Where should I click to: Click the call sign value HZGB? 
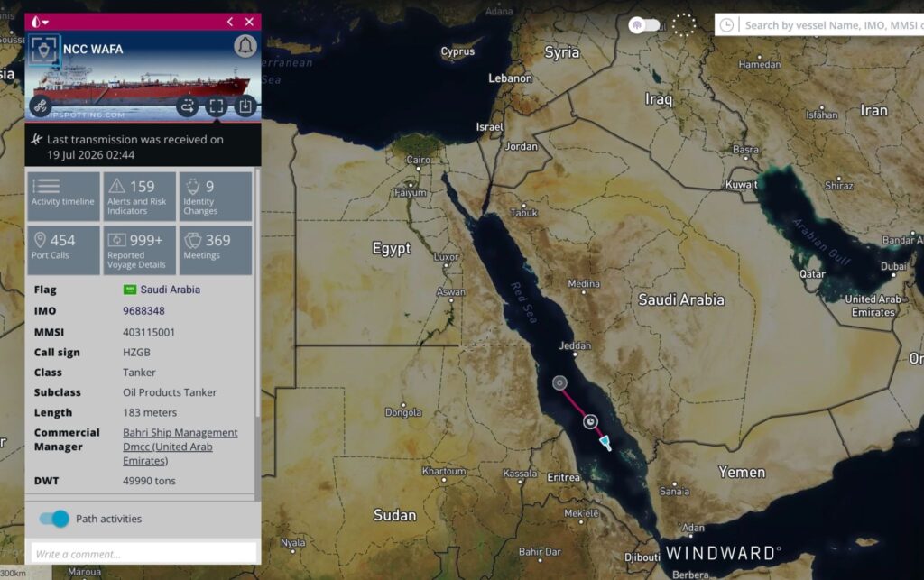(136, 352)
